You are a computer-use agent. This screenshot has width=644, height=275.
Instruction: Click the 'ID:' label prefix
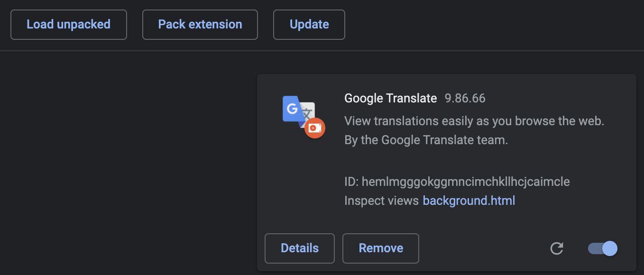pos(351,182)
